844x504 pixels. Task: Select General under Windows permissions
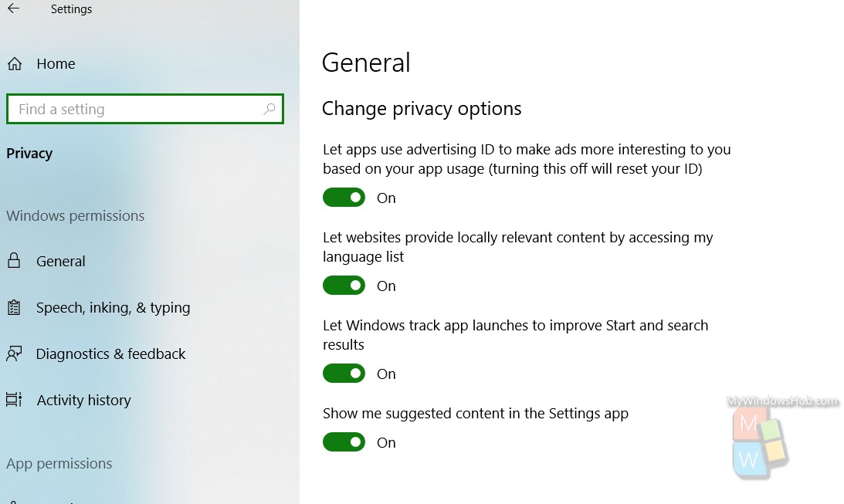tap(61, 262)
